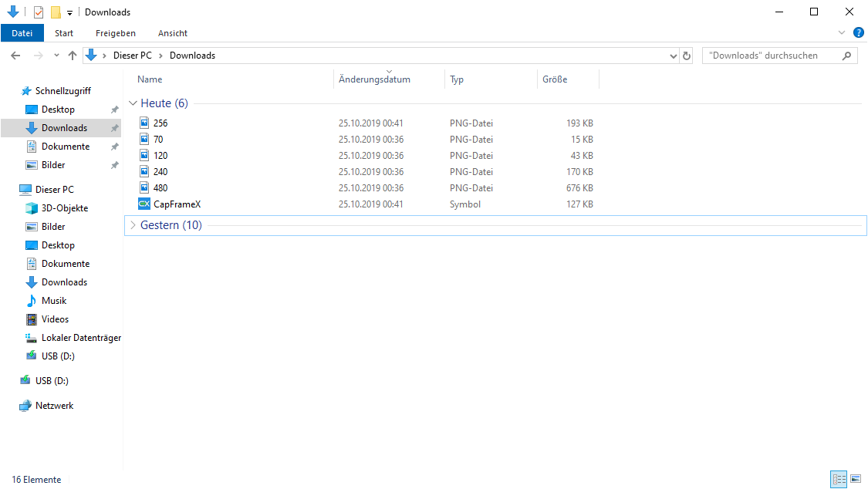
Task: Select the 70 PNG file icon
Action: click(144, 139)
